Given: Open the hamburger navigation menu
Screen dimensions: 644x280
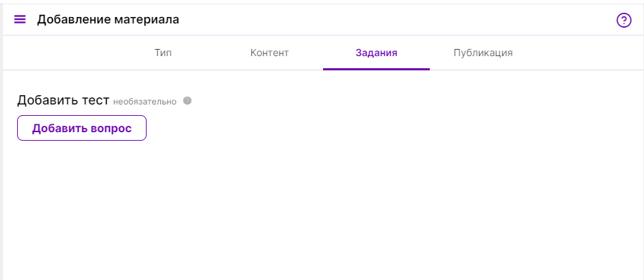Looking at the screenshot, I should [x=20, y=19].
